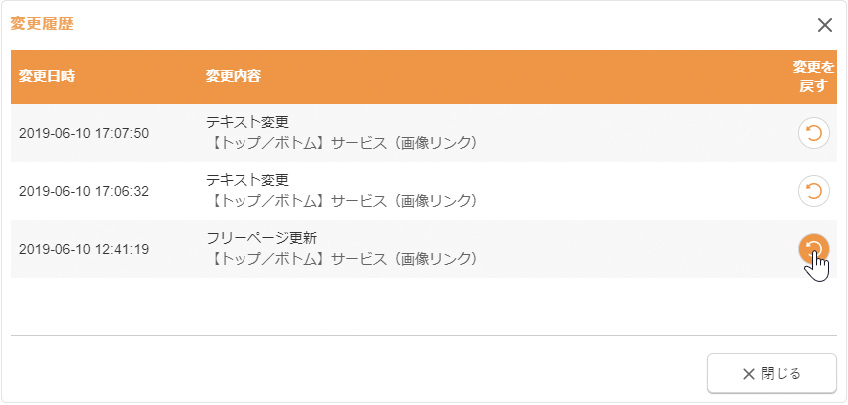Click テキスト変更 in the 17:06:32 row
This screenshot has height=405, width=848.
(247, 180)
